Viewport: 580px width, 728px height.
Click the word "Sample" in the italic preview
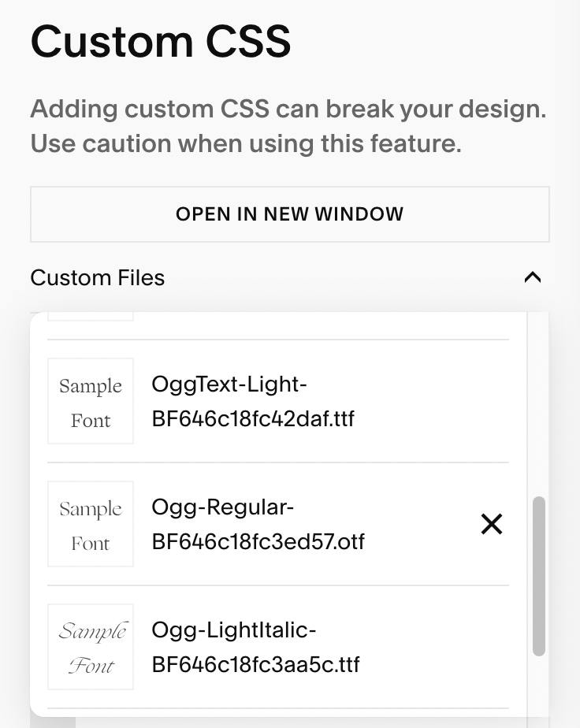pyautogui.click(x=92, y=632)
